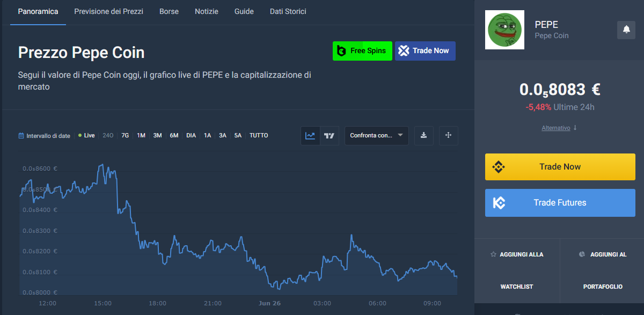Click the Binance icon on Trade Now
This screenshot has width=644, height=315.
pos(497,166)
